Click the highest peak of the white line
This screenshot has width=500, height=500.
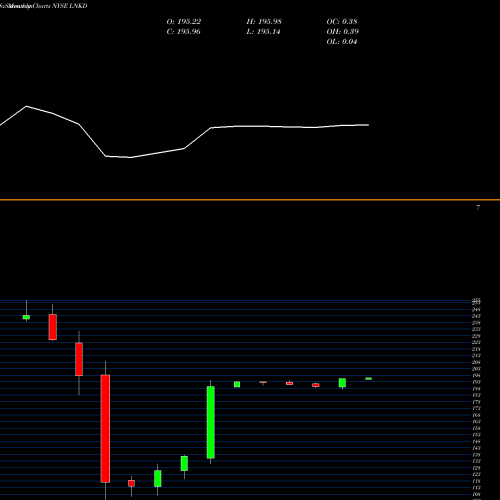pyautogui.click(x=27, y=106)
